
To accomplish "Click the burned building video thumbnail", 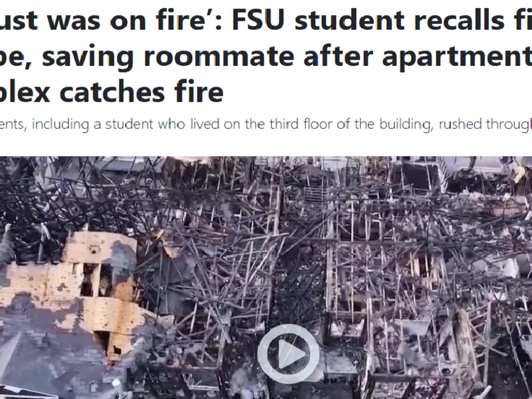I will [x=266, y=277].
